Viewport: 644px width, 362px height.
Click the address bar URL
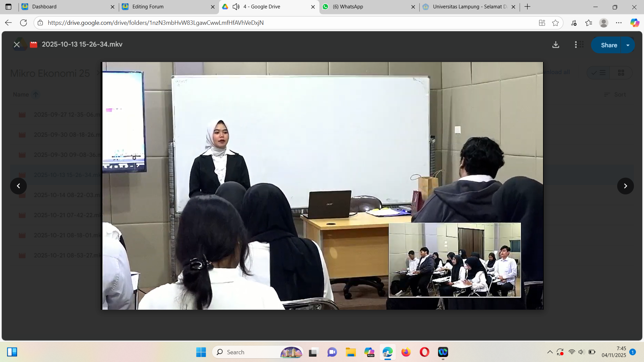coord(156,23)
